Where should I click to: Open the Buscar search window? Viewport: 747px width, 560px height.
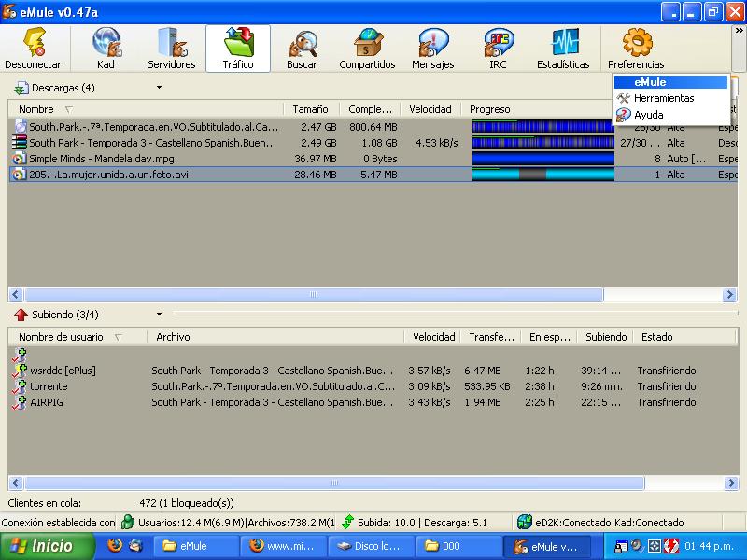pyautogui.click(x=302, y=49)
